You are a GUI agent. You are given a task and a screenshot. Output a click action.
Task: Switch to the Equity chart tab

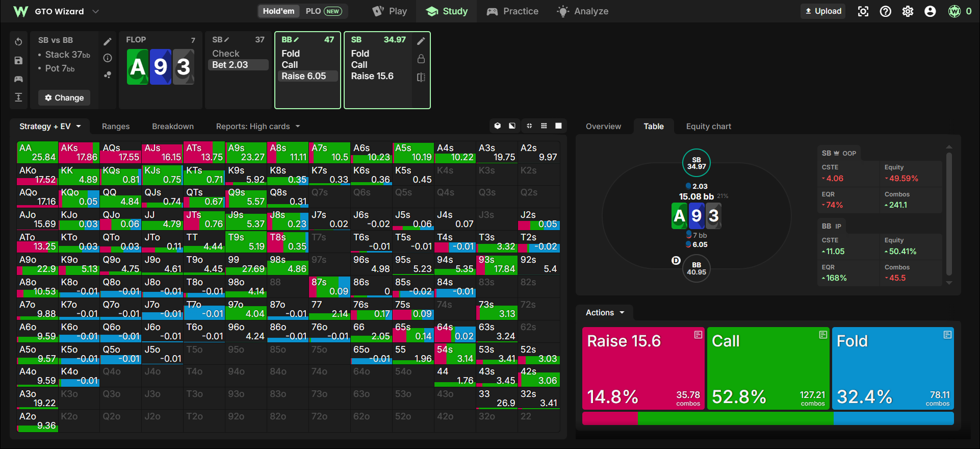(709, 127)
